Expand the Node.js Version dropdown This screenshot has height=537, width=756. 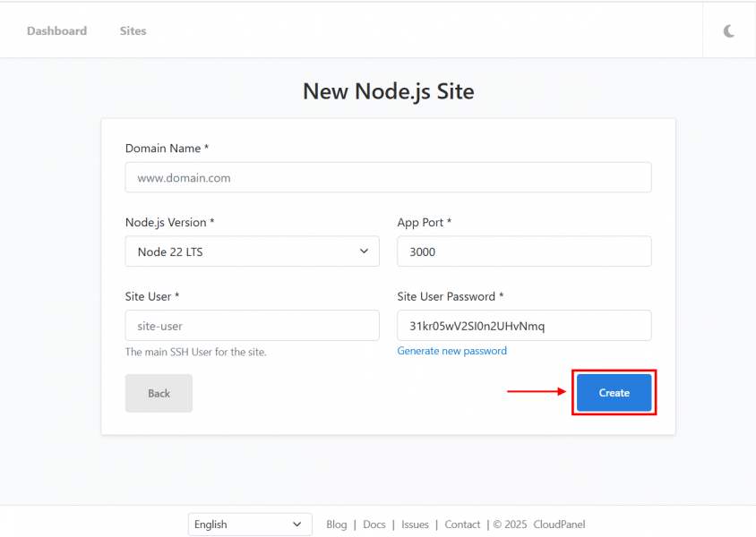pos(253,251)
